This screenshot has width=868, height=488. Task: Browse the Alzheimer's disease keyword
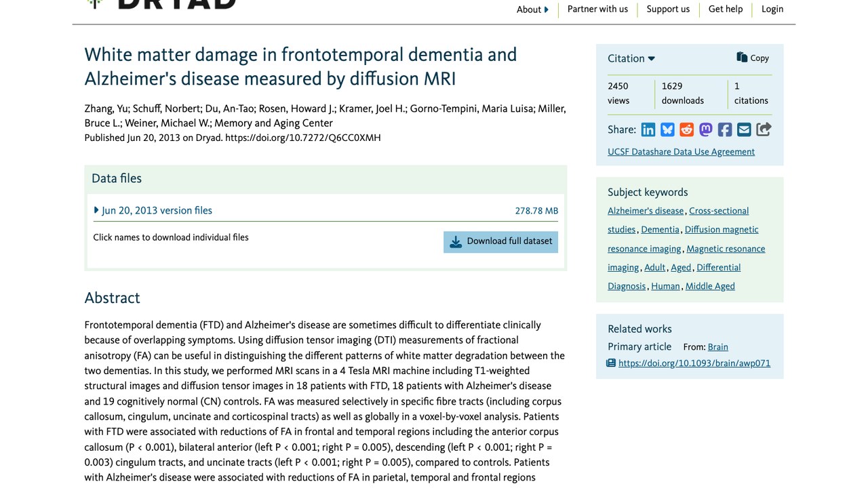646,211
